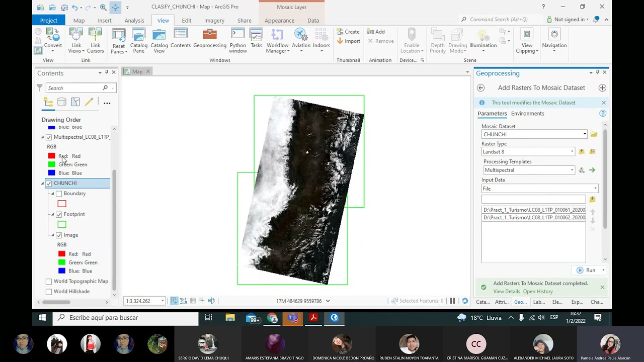Click Windows taskbar search box
The image size is (644, 362).
[x=126, y=318]
